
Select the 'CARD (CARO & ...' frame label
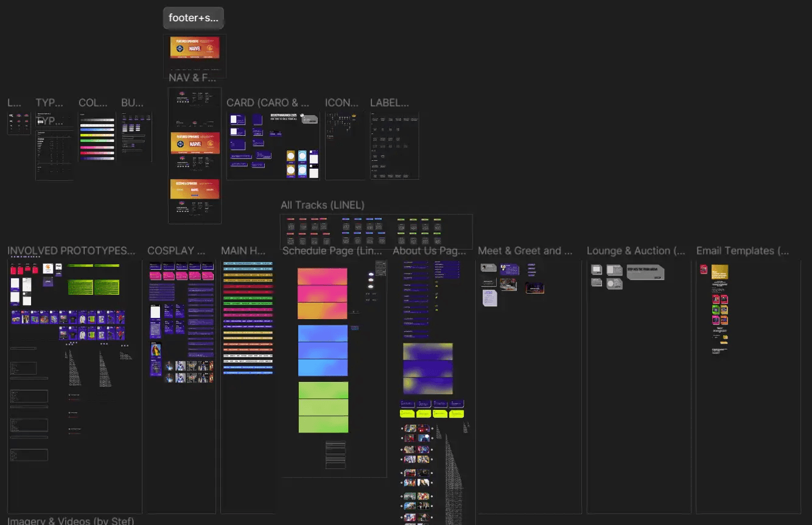coord(268,103)
